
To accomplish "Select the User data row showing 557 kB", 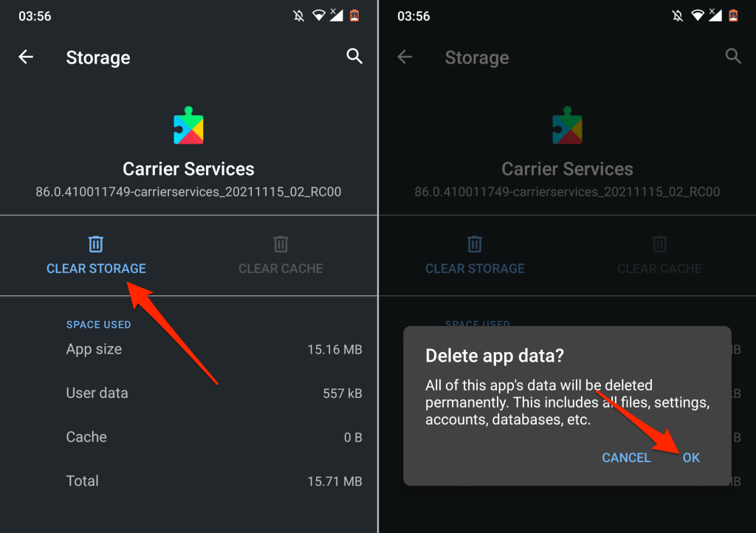I will click(214, 393).
